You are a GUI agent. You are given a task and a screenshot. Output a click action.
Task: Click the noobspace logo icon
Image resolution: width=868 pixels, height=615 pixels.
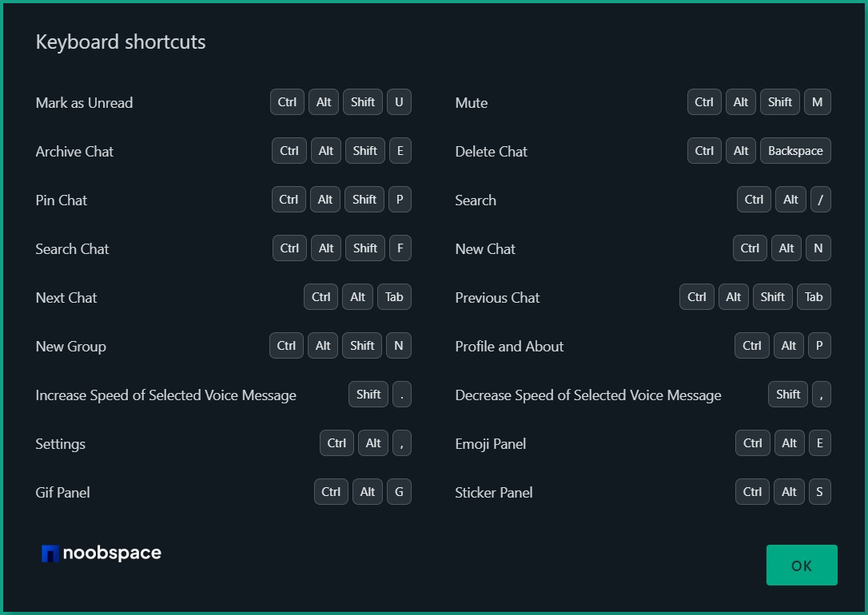(x=51, y=552)
